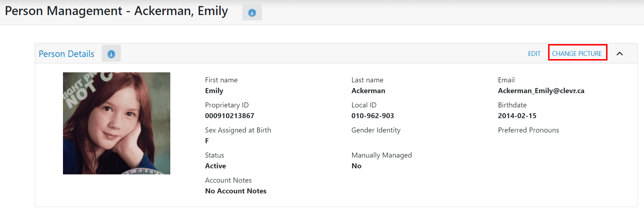Image resolution: width=644 pixels, height=212 pixels.
Task: Click the Status label
Action: click(x=214, y=155)
